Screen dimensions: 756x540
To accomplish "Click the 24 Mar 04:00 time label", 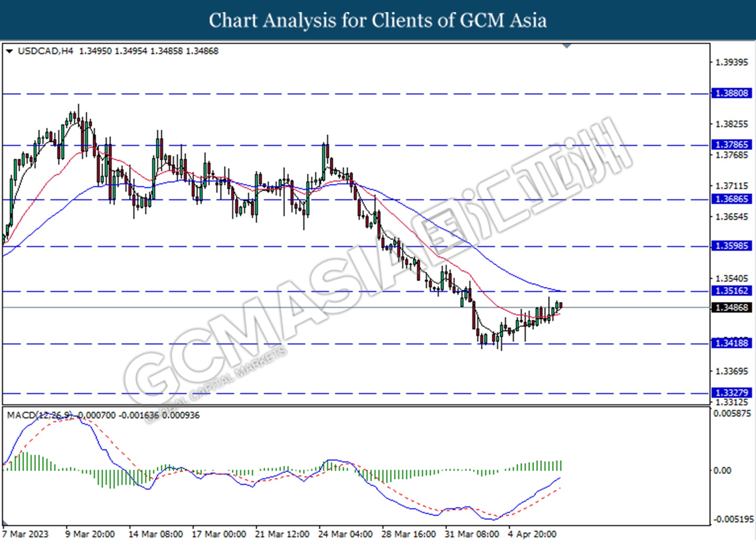I will (345, 534).
